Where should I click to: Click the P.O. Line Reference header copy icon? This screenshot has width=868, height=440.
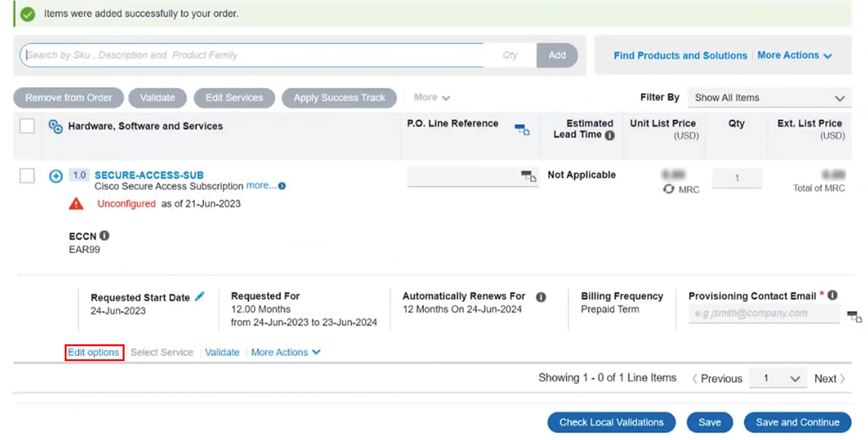point(522,130)
